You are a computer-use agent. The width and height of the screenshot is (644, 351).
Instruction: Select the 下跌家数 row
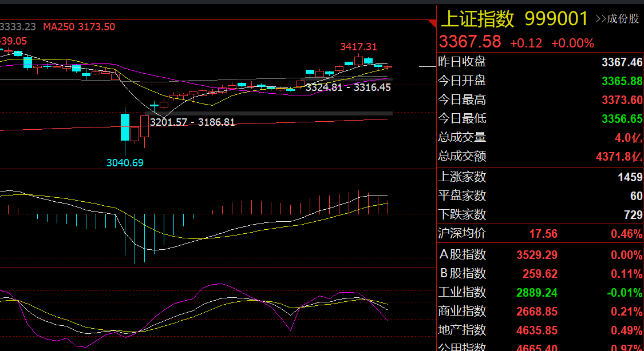[540, 214]
